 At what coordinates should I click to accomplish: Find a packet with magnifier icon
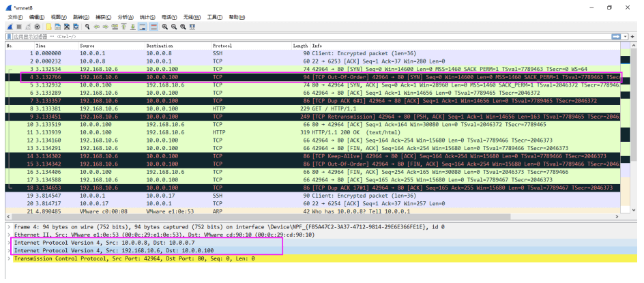pyautogui.click(x=87, y=27)
